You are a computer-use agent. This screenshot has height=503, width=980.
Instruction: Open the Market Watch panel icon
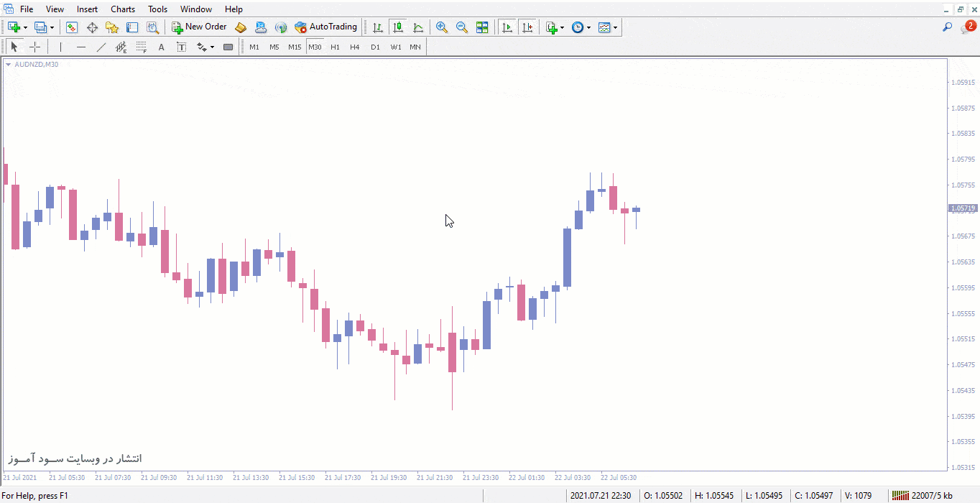(71, 27)
